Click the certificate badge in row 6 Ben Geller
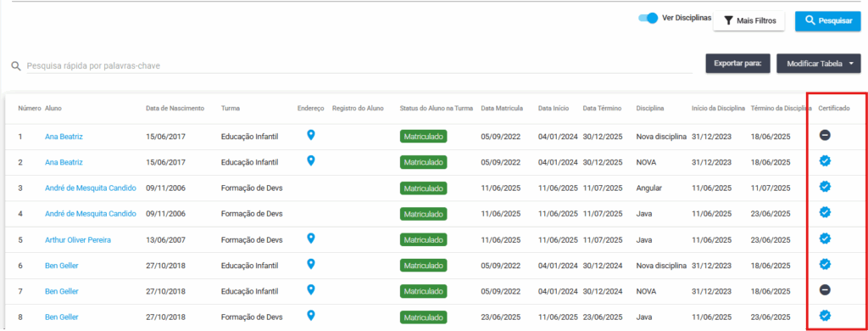The image size is (868, 331). 825,264
